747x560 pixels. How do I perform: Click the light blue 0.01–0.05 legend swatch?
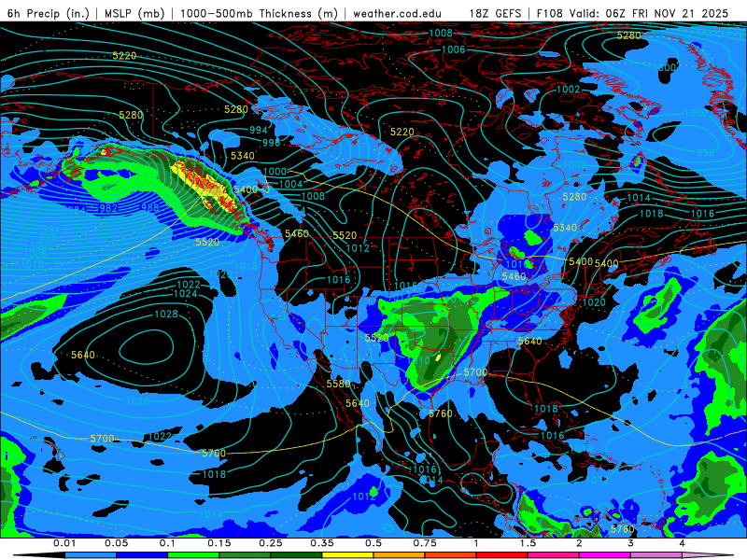(x=91, y=555)
